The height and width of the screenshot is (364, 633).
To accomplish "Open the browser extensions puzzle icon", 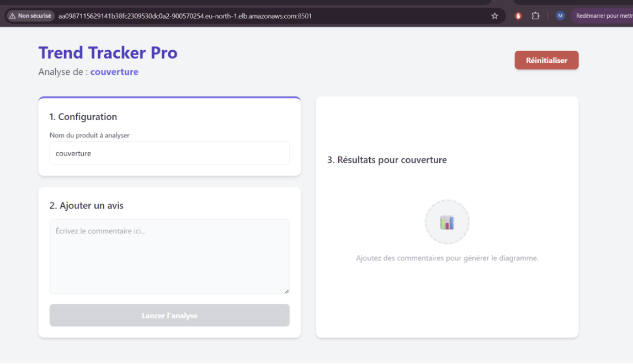I will pos(535,16).
